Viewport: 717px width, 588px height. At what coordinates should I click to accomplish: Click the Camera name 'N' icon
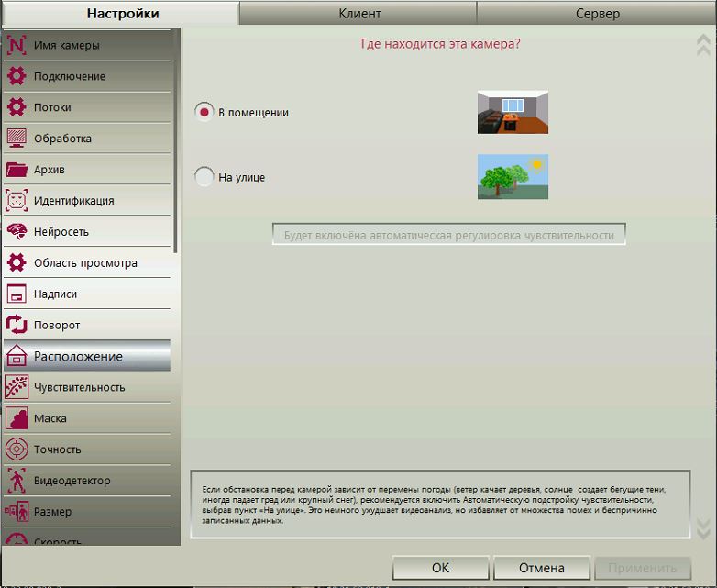pyautogui.click(x=17, y=45)
